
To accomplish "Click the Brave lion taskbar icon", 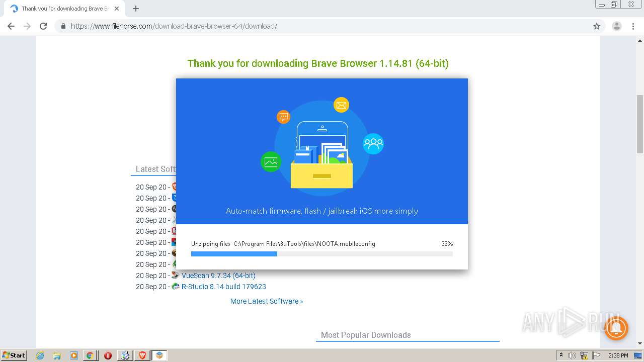I will pos(142,355).
